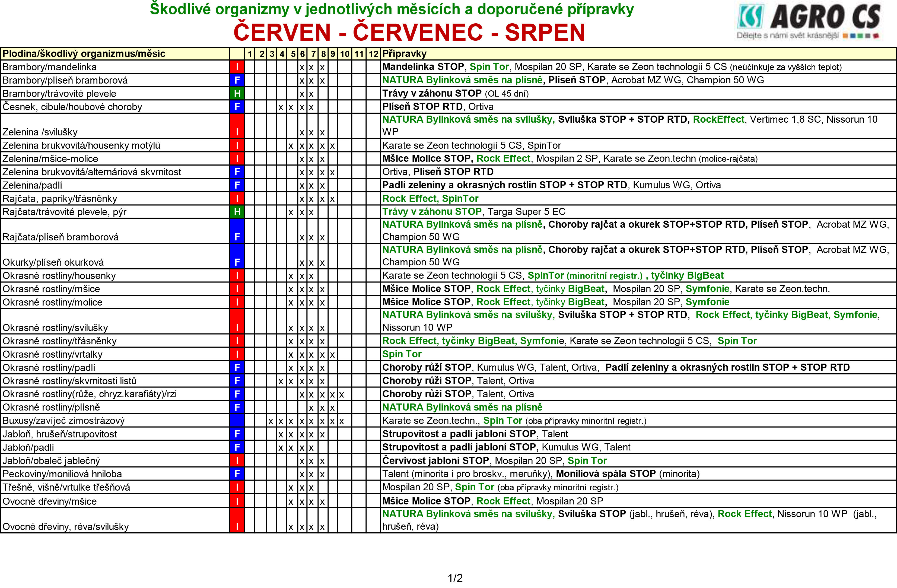Click month column header 10

tap(345, 54)
